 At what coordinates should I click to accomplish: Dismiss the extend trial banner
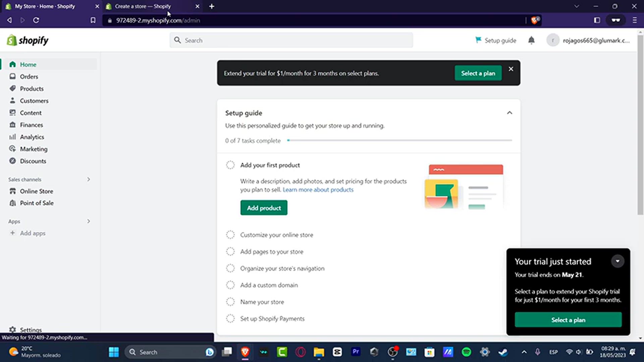coord(511,69)
